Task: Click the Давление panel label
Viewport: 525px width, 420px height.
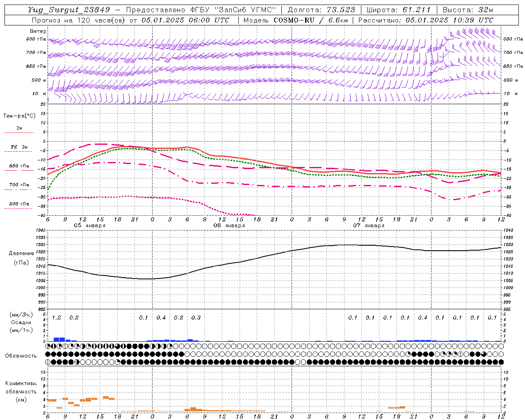Action: click(21, 253)
